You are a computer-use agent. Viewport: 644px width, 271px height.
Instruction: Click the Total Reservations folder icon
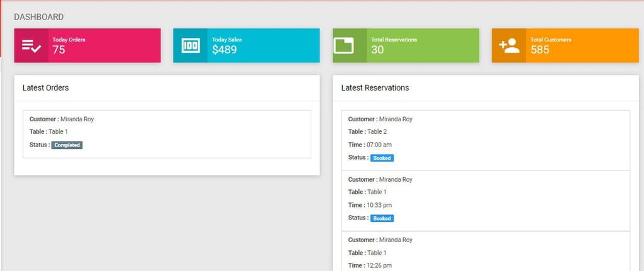point(344,45)
